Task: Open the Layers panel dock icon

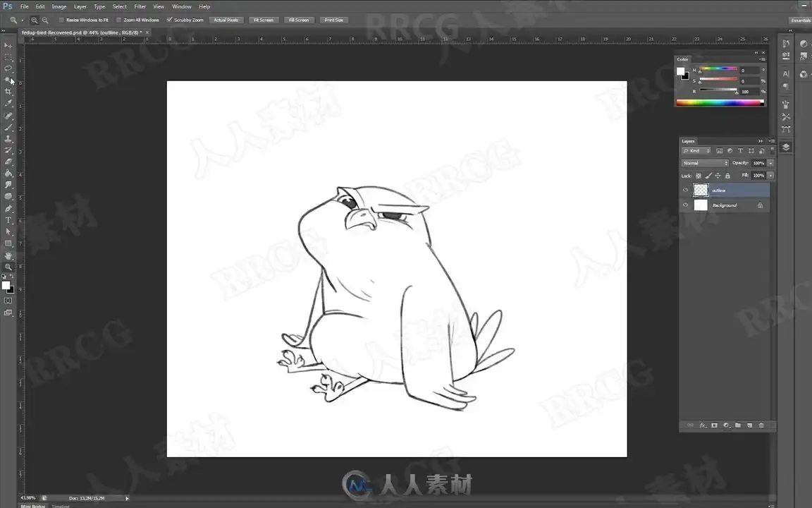Action: 786,147
